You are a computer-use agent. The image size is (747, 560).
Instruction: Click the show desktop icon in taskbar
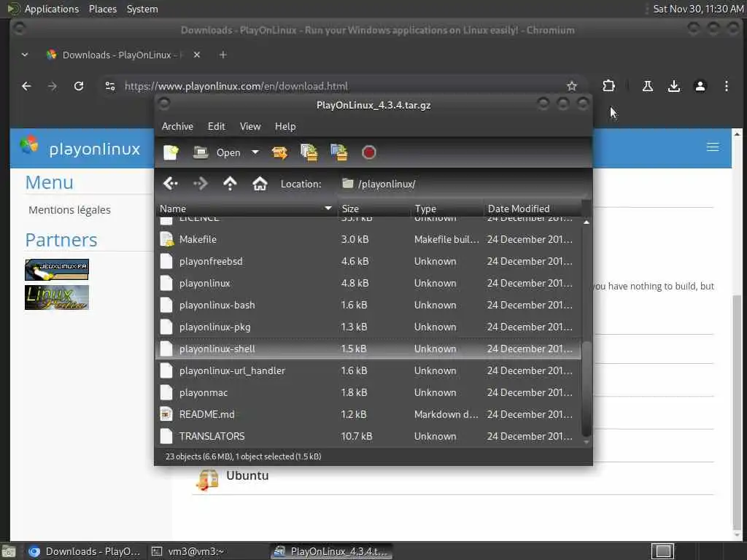coord(8,551)
